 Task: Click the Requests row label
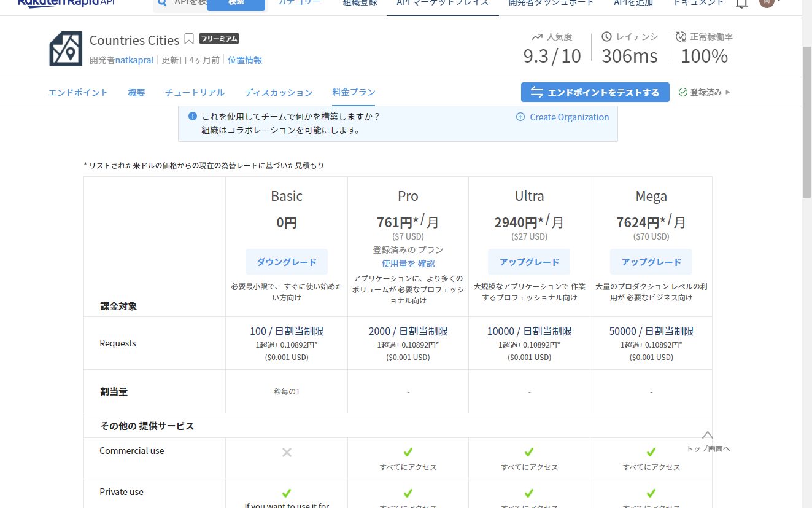click(118, 343)
